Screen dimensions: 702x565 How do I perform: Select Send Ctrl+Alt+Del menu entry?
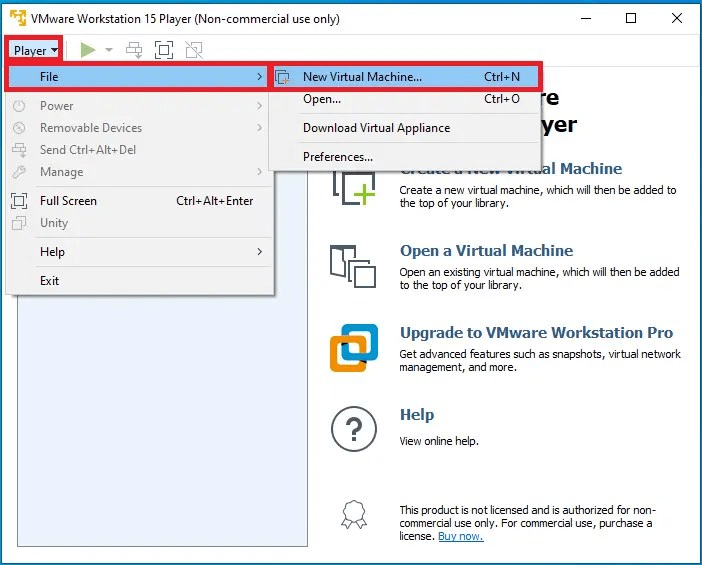point(138,150)
